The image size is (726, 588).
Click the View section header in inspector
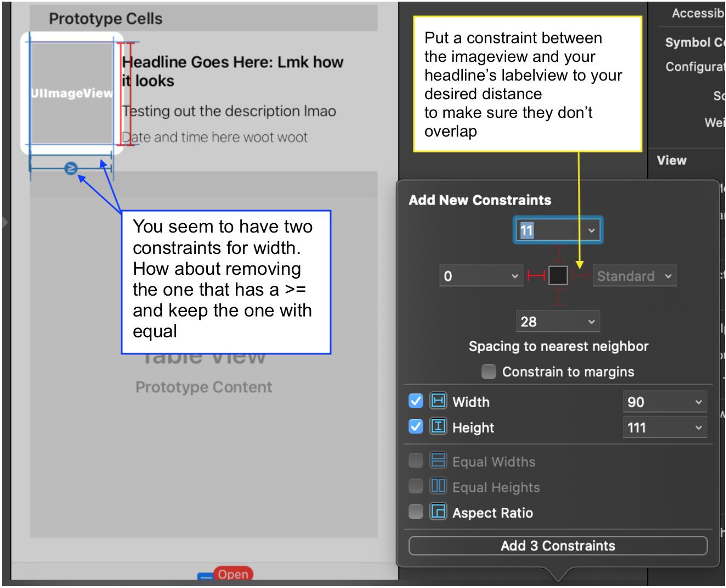pyautogui.click(x=672, y=161)
